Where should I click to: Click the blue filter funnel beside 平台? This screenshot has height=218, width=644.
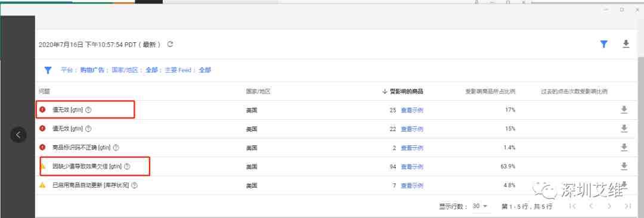coord(48,70)
